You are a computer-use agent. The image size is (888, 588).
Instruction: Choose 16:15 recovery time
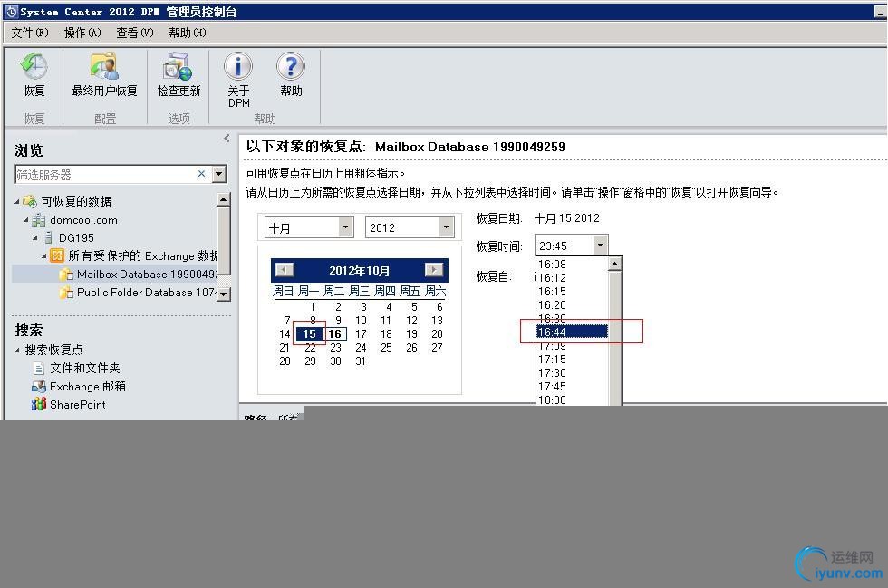(572, 291)
